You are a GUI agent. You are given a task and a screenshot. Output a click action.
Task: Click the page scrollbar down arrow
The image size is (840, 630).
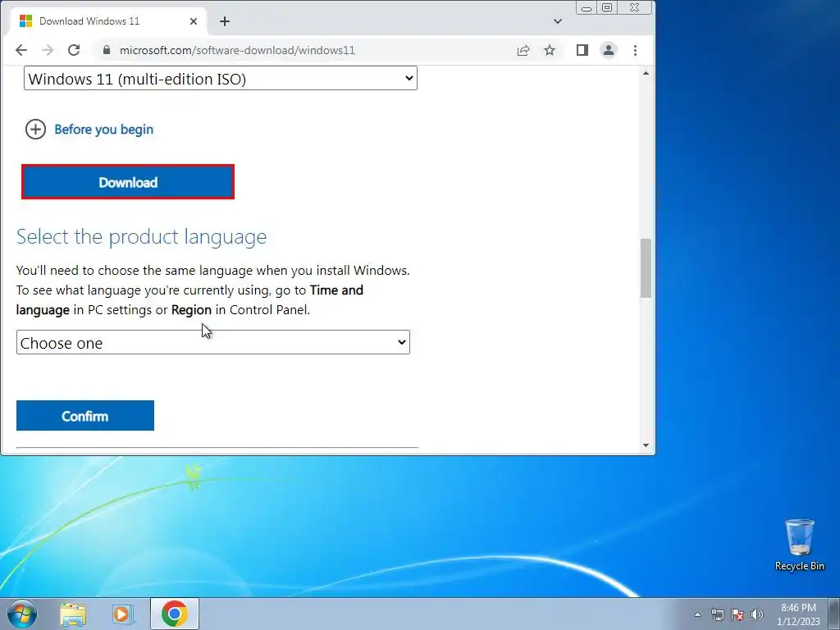(x=646, y=445)
